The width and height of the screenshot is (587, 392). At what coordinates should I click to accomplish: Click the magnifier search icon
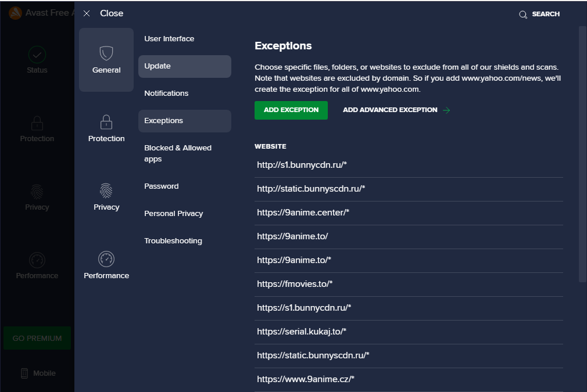tap(523, 15)
